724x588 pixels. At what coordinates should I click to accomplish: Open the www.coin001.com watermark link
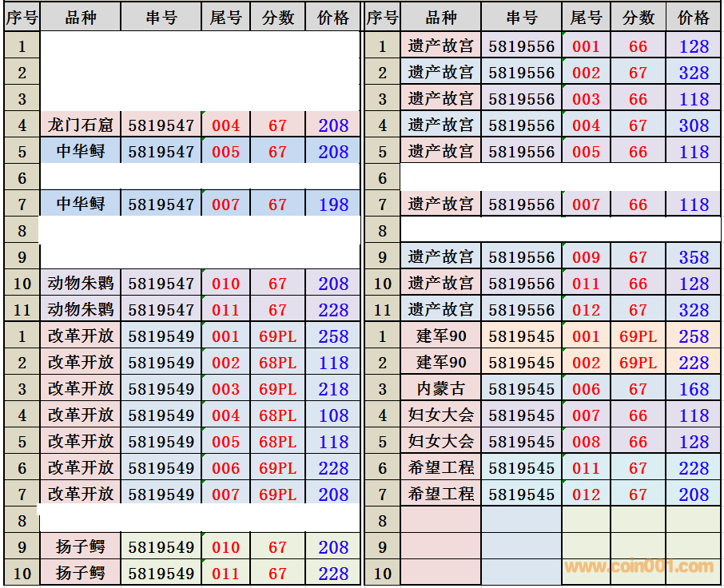[x=638, y=566]
